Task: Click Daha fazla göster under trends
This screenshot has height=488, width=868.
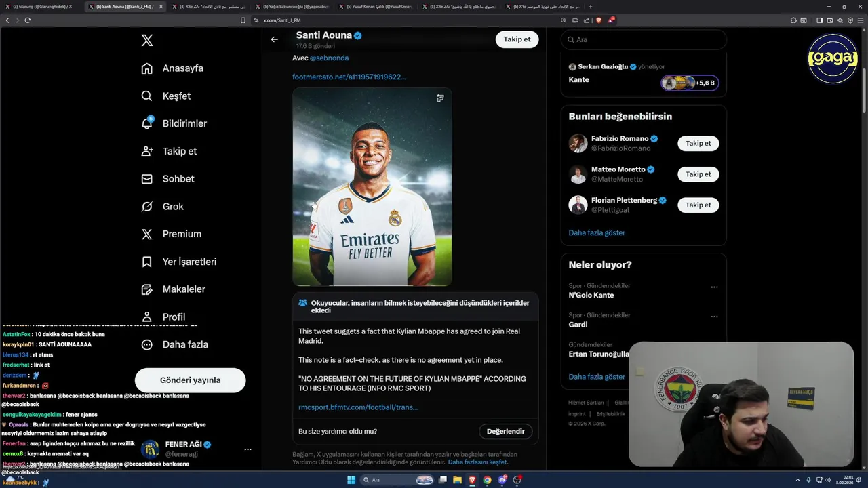Action: tap(597, 377)
